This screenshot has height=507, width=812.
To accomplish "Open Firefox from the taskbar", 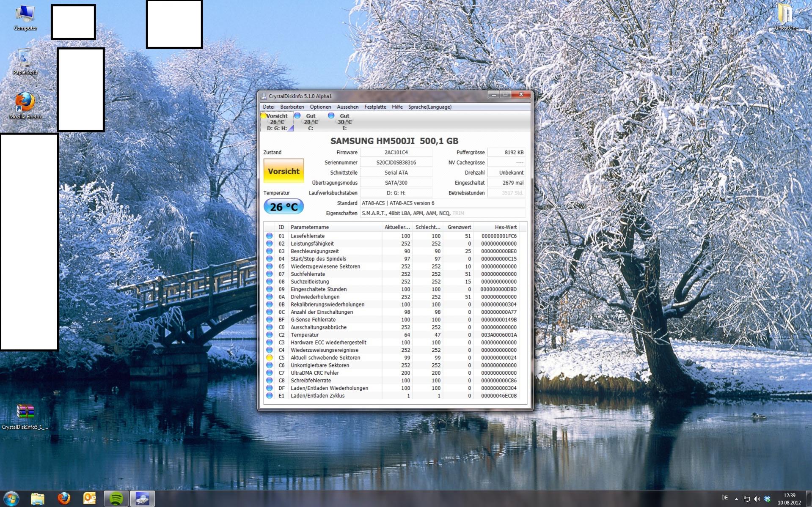I will pos(64,499).
